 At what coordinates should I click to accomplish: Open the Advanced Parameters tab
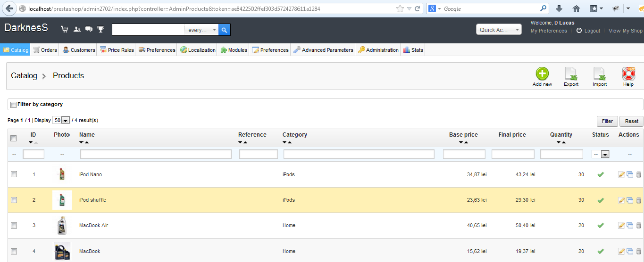(323, 50)
